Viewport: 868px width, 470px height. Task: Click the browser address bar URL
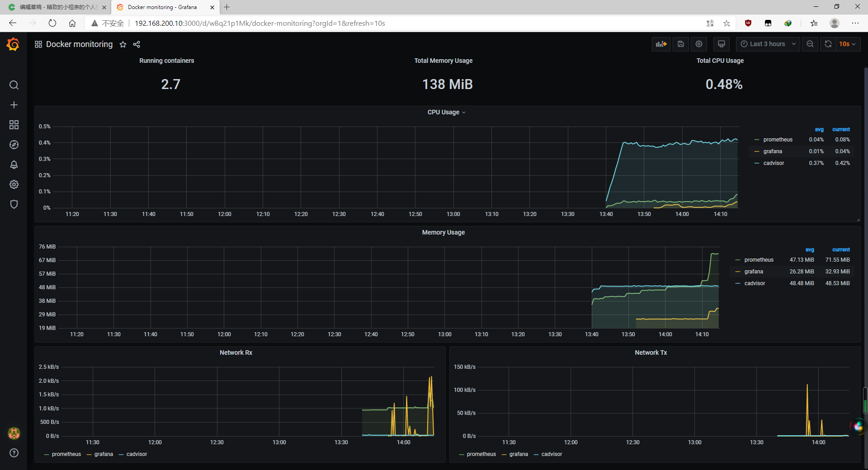pos(260,23)
